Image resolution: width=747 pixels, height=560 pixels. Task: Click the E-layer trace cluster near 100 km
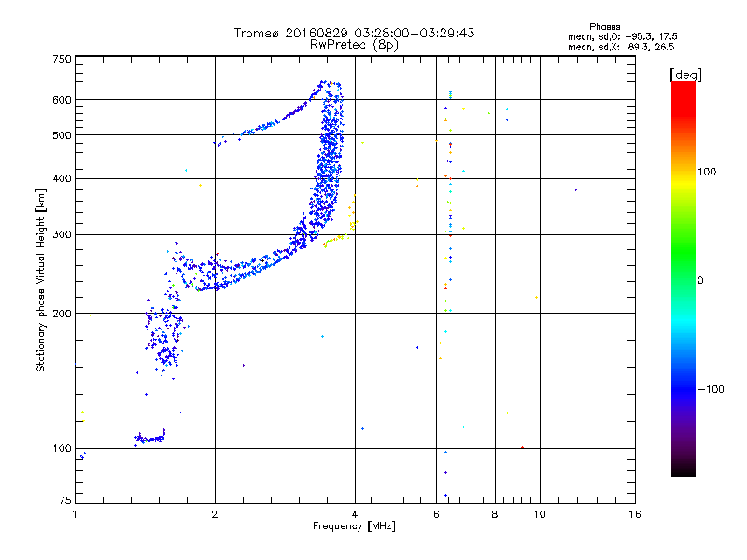(x=150, y=438)
